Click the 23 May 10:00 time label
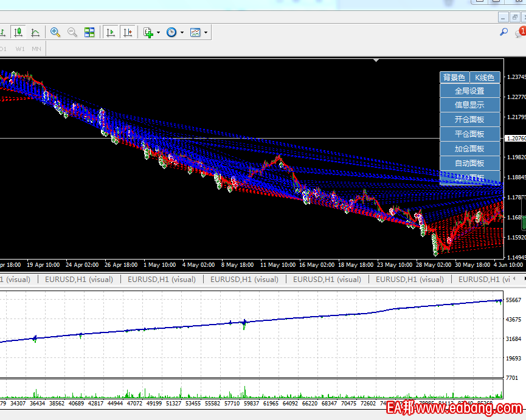 tap(395, 265)
